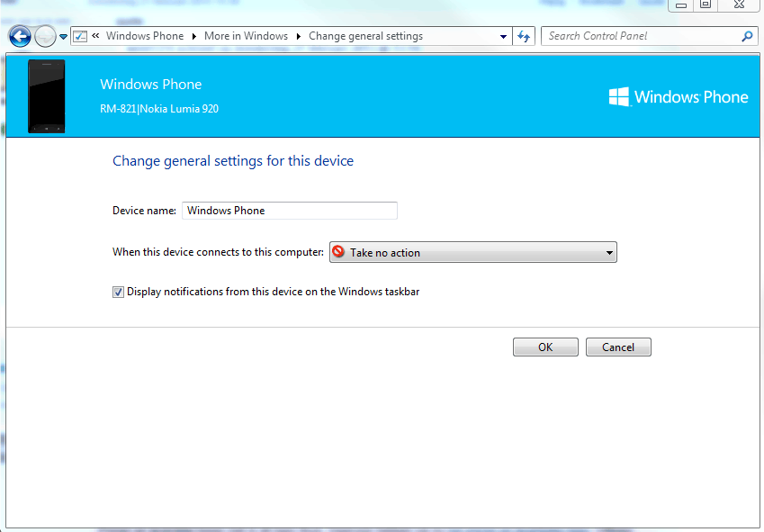Viewport: 764px width, 532px height.
Task: Open the 'Take no action' dropdown
Action: click(473, 252)
